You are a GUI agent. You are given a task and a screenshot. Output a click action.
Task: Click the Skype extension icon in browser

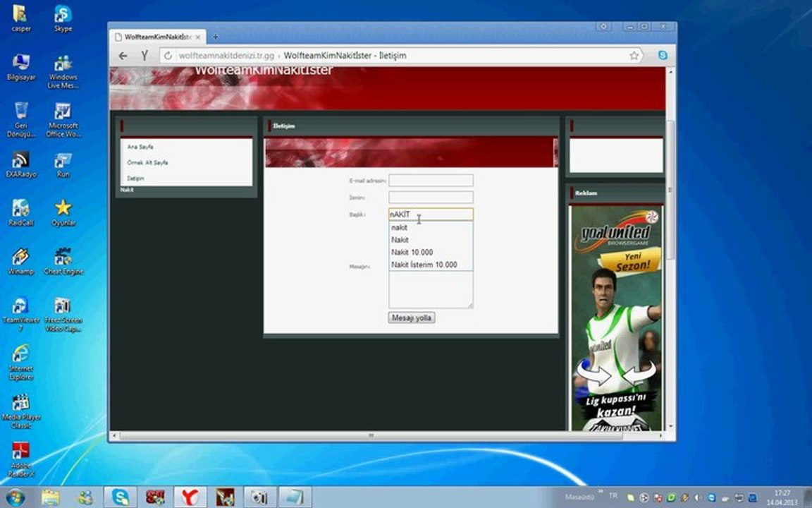coord(663,55)
